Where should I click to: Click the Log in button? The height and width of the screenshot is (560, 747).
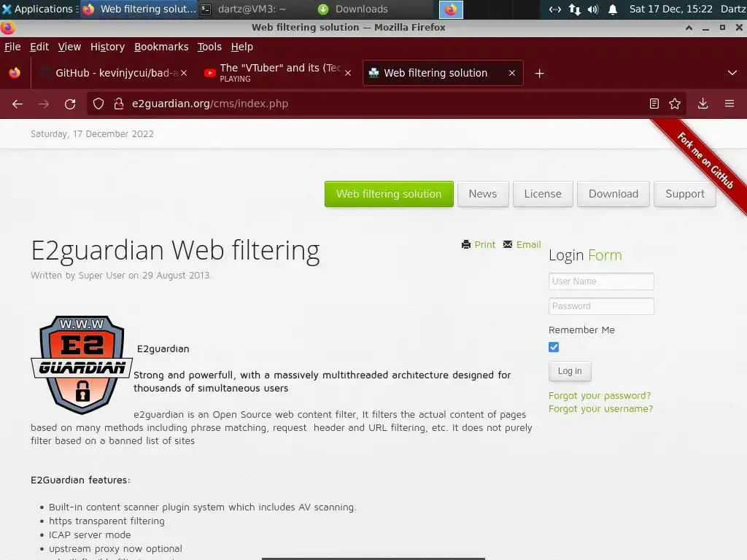570,371
